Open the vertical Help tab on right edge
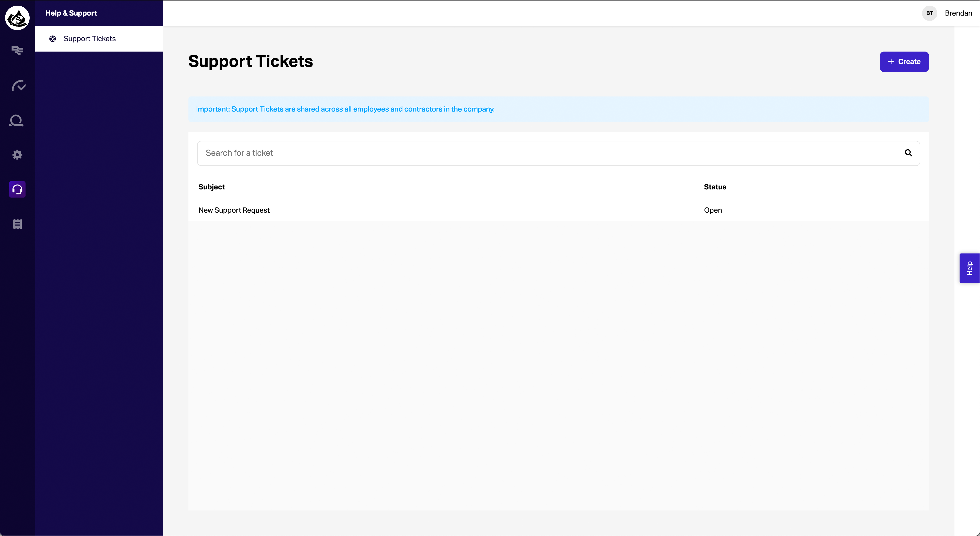Image resolution: width=980 pixels, height=536 pixels. pos(969,268)
